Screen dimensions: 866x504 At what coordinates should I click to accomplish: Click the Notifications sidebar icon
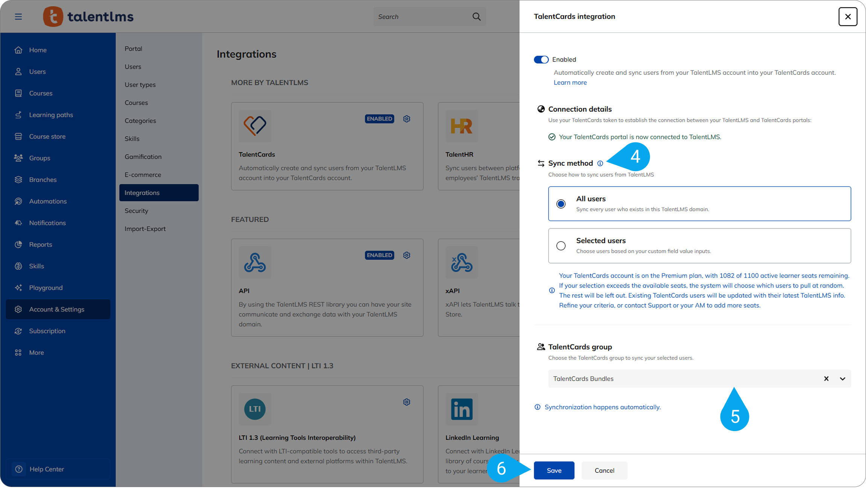tap(18, 223)
